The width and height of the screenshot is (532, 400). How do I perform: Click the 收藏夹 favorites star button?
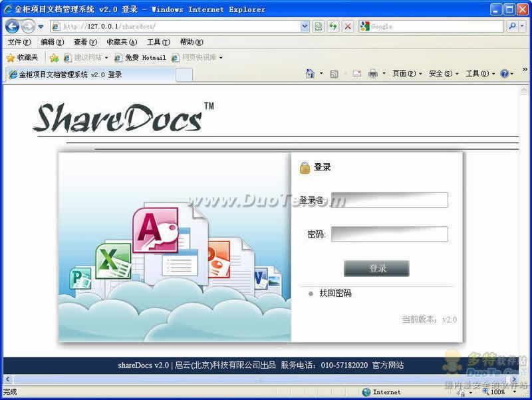[23, 58]
